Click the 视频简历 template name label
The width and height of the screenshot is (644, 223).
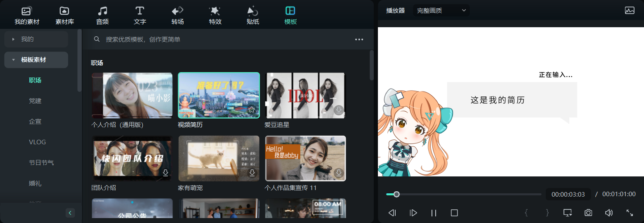point(190,124)
